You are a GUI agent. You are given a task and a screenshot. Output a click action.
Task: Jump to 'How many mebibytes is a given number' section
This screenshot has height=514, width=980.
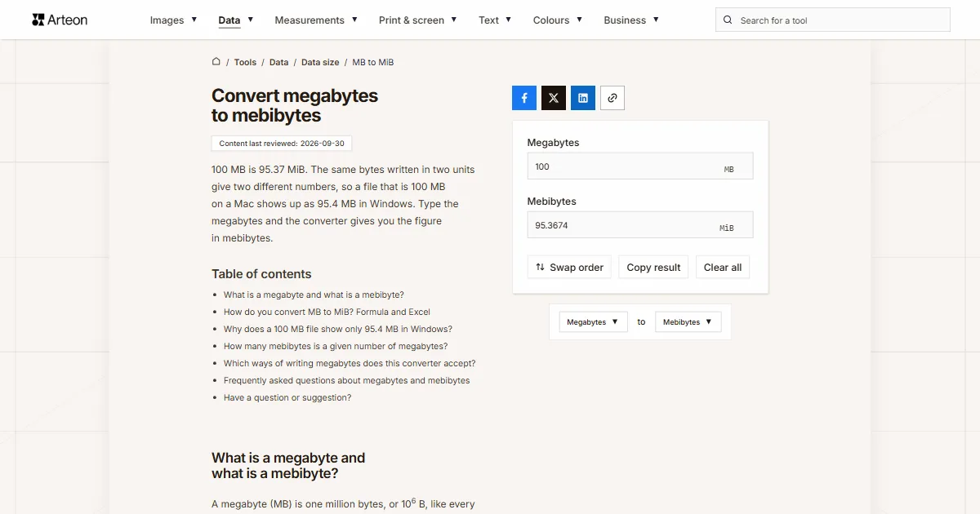[336, 346]
